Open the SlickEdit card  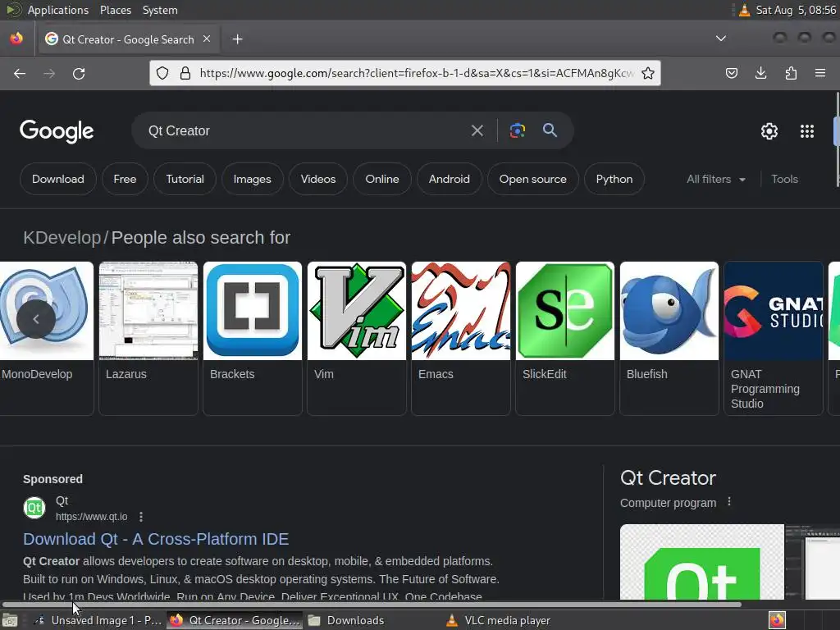click(565, 338)
